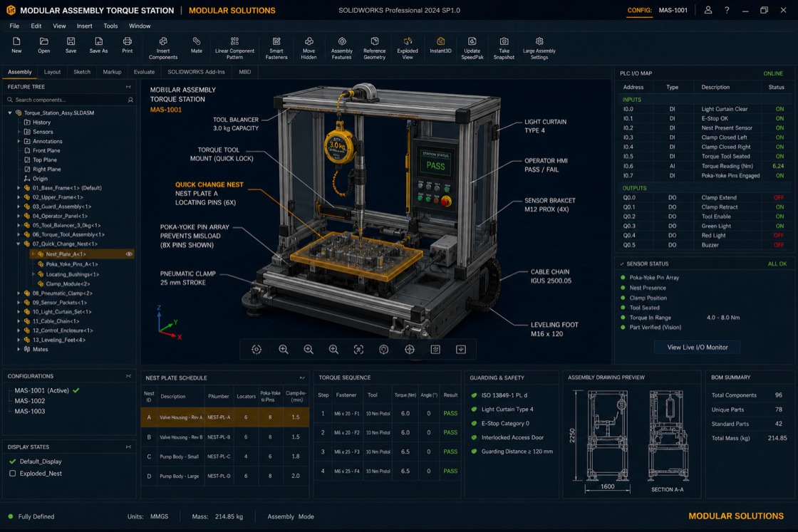Select the Default_Display display state
798x532 pixels.
pyautogui.click(x=40, y=461)
